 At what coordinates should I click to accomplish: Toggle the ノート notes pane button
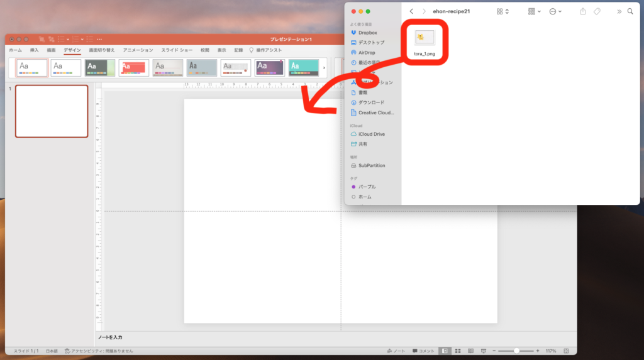pos(396,351)
